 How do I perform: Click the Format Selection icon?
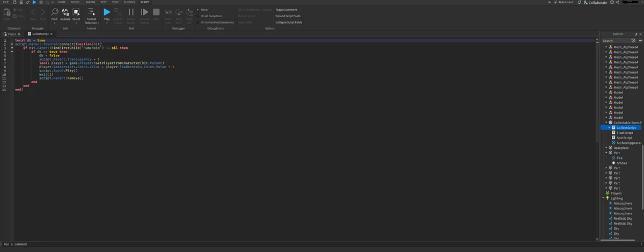(x=91, y=12)
